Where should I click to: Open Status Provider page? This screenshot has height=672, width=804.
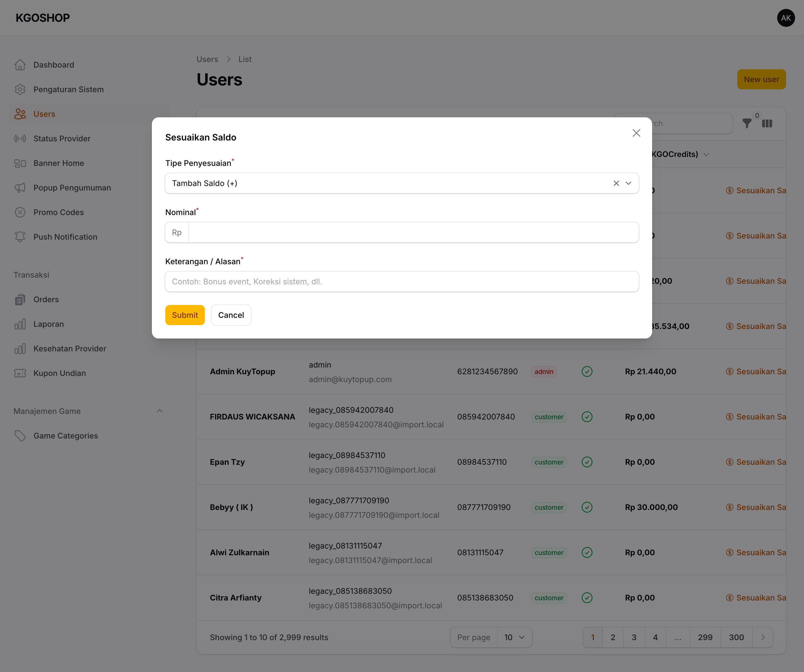89,138
